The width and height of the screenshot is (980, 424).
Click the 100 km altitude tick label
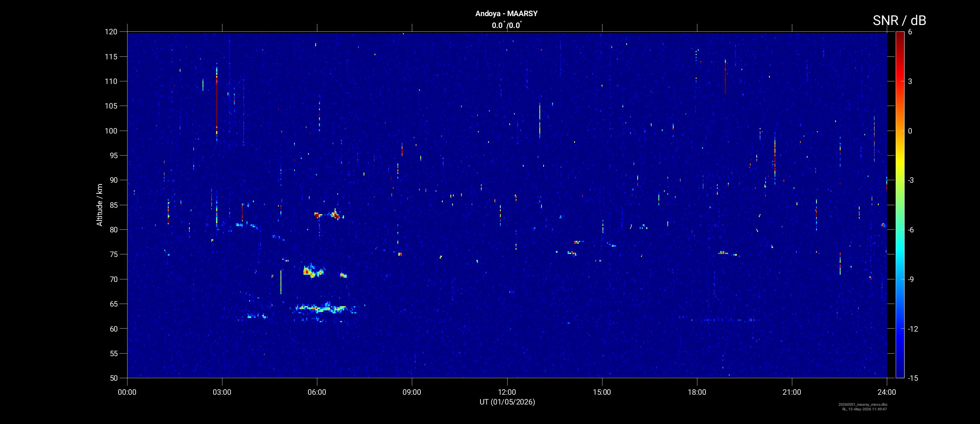coord(111,131)
